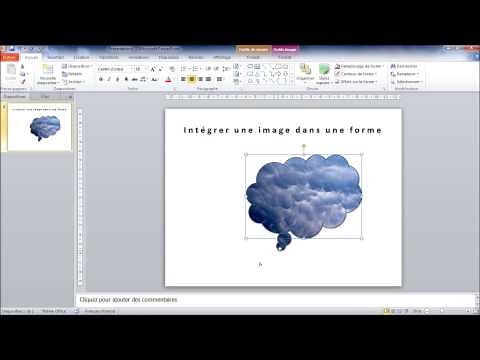The width and height of the screenshot is (480, 360).
Task: Open the Styles rapides gallery
Action: [324, 74]
